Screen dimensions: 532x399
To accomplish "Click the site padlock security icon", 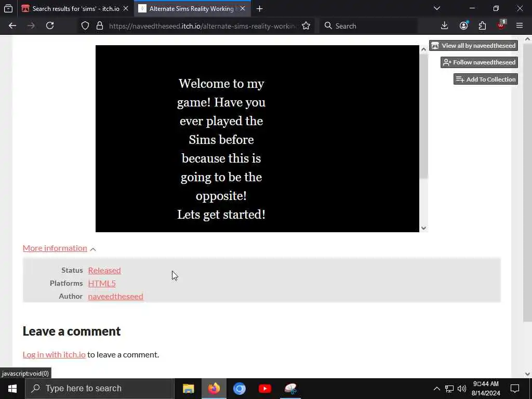I will pos(100,26).
